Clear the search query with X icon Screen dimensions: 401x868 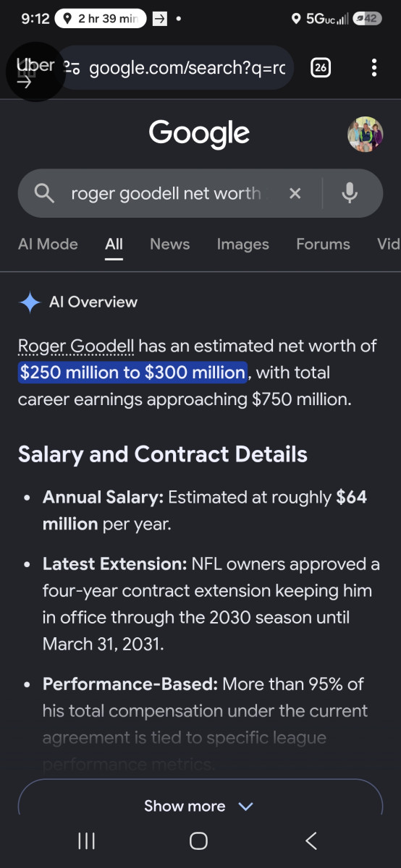tap(295, 193)
